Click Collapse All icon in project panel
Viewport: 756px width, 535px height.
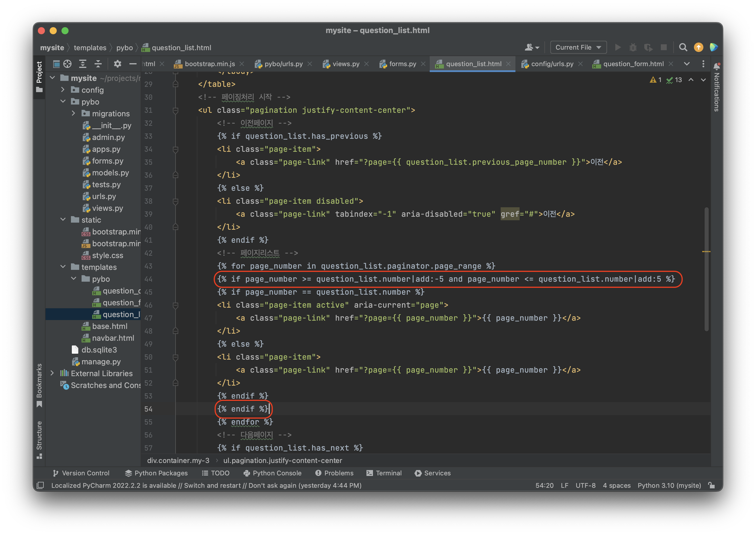pos(98,64)
